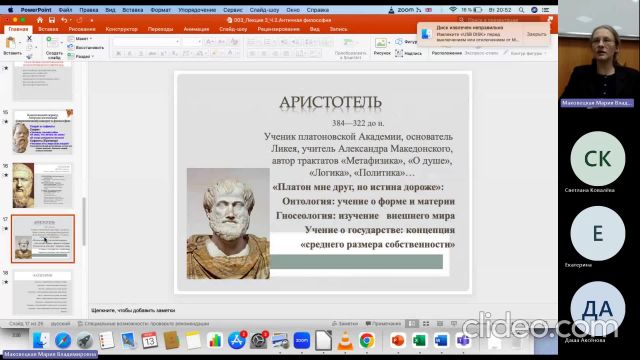Image resolution: width=640 pixels, height=360 pixels.
Task: Open Word icon in Dock
Action: (x=441, y=340)
